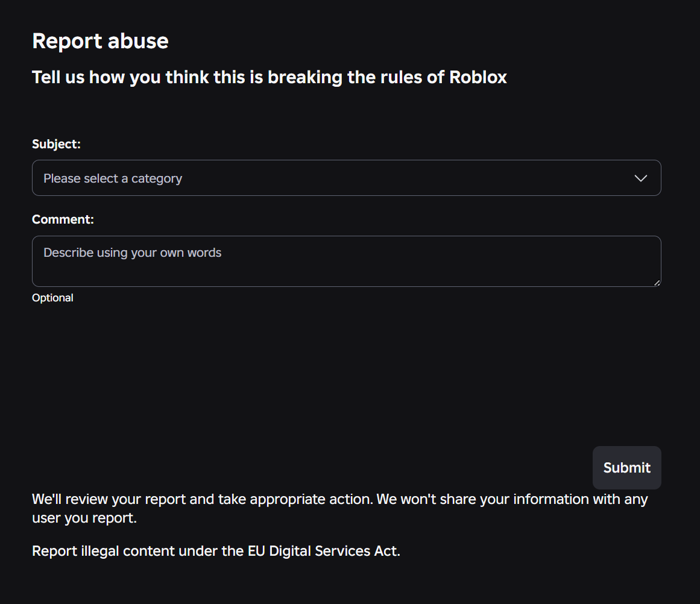Screen dimensions: 700x604
Task: Click the 'EU Digital Services Act' text
Action: (323, 551)
